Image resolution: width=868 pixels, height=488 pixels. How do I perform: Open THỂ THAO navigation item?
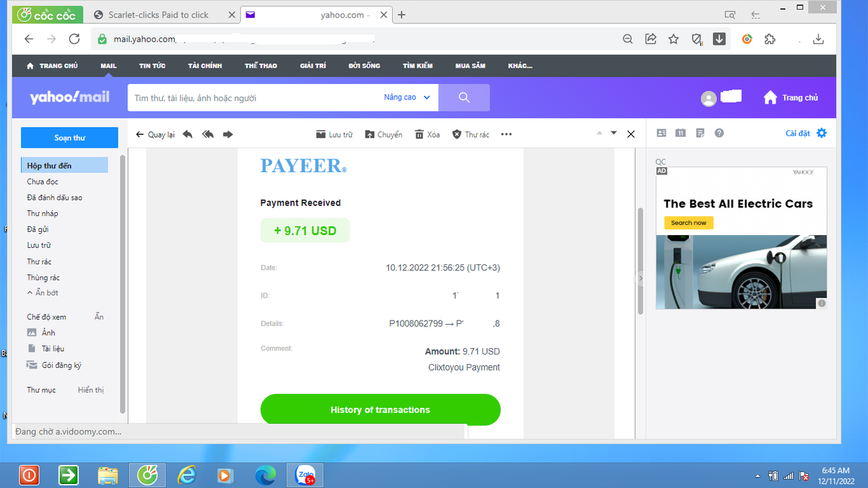click(260, 66)
